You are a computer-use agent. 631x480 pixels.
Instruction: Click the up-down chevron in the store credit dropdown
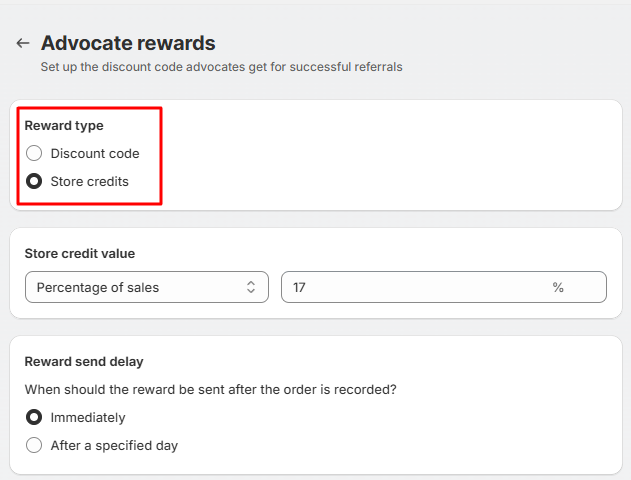tap(251, 287)
